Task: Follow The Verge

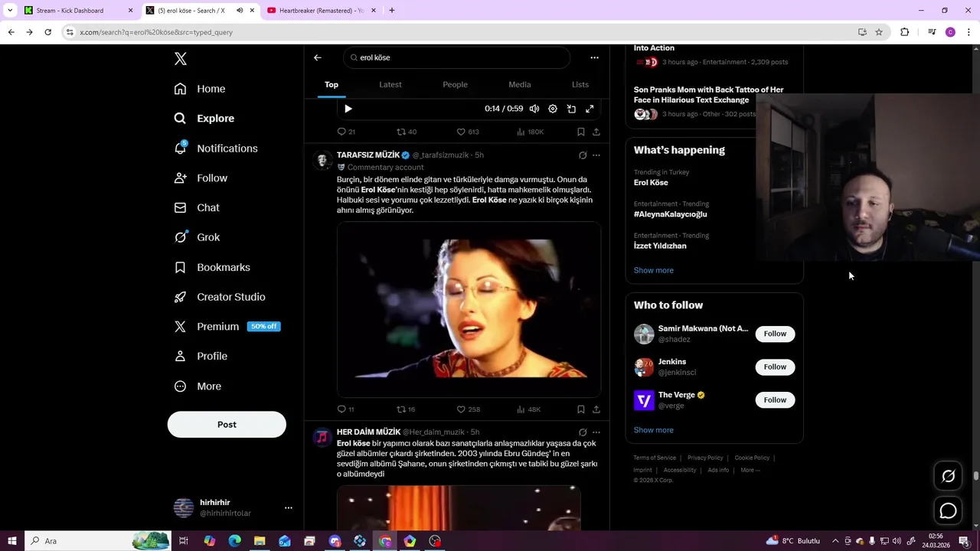Action: point(775,399)
